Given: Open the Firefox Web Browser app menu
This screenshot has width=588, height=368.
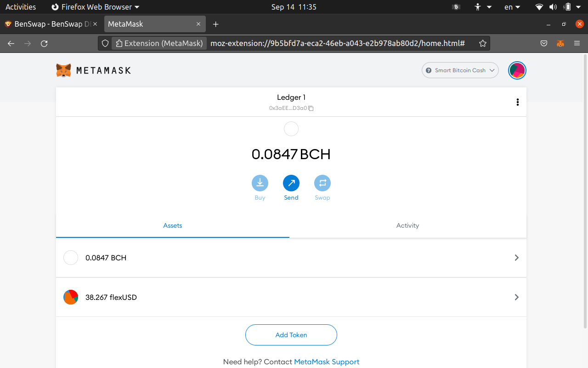Looking at the screenshot, I should [95, 7].
